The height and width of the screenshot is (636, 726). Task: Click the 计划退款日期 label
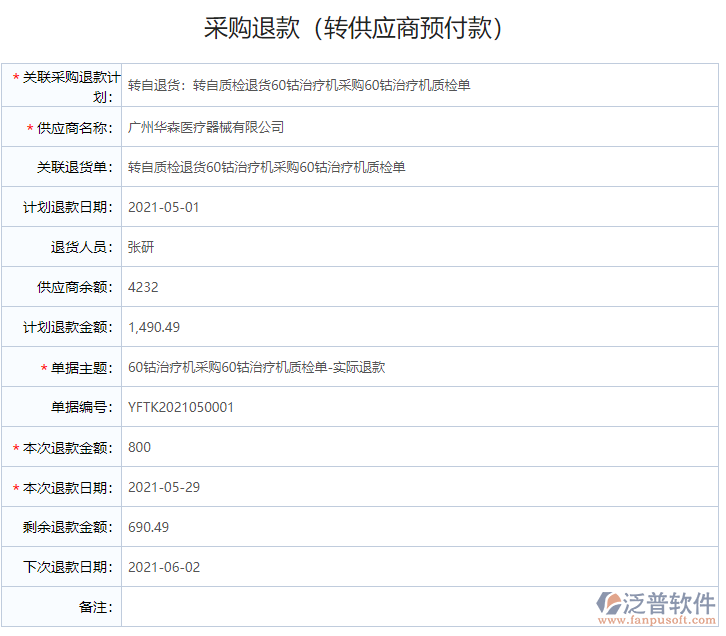pyautogui.click(x=68, y=207)
